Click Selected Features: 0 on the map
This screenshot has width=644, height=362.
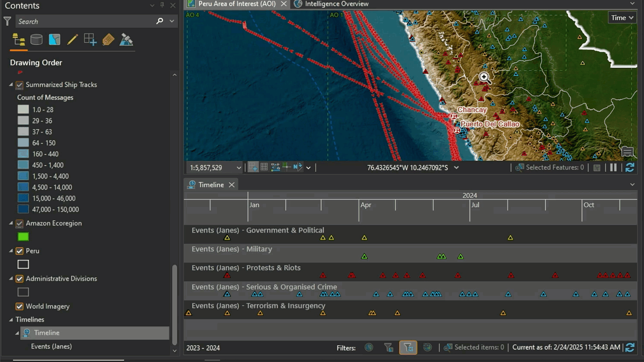[549, 167]
